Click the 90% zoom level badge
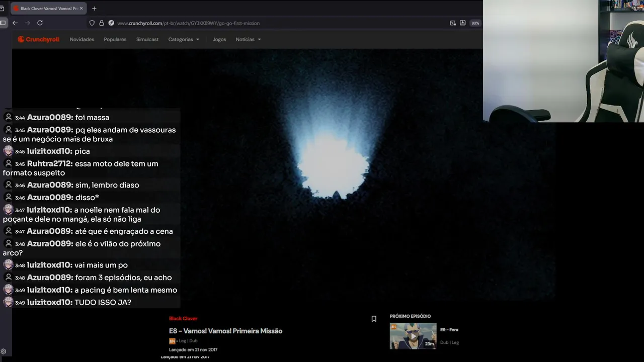This screenshot has height=362, width=644. (x=475, y=23)
